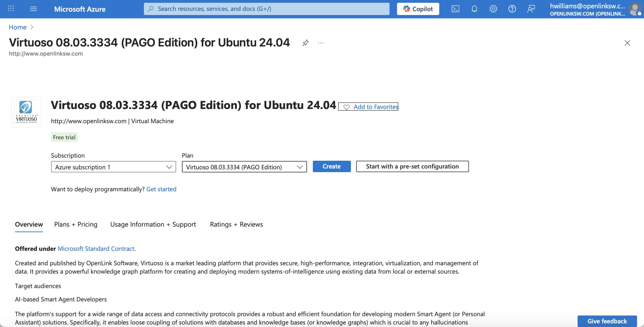Open portal settings gear

coord(493,9)
